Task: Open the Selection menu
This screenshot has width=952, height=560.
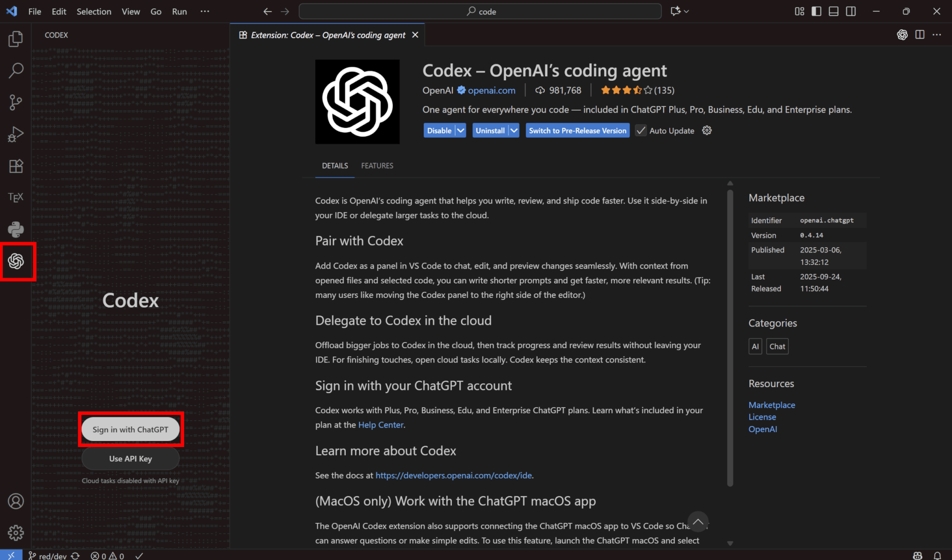Action: 93,12
